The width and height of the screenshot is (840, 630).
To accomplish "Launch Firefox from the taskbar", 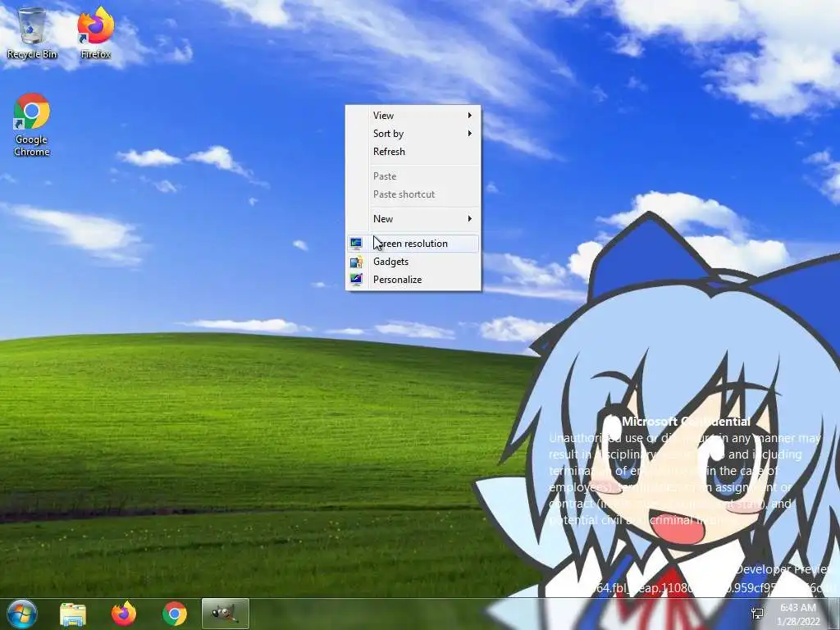I will (x=124, y=614).
